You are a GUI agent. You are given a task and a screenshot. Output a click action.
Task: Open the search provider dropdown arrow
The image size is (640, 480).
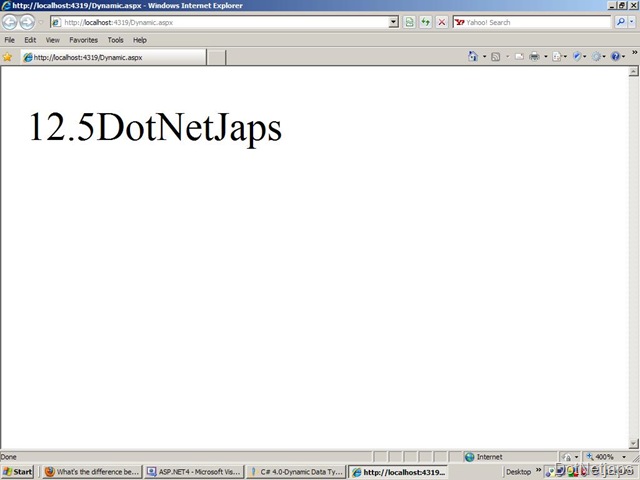click(x=632, y=22)
